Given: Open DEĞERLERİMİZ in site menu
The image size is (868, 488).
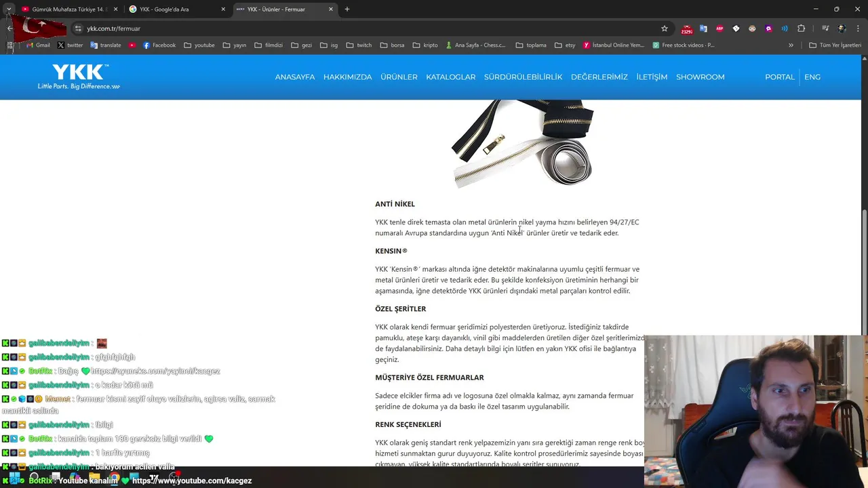Looking at the screenshot, I should click(599, 77).
